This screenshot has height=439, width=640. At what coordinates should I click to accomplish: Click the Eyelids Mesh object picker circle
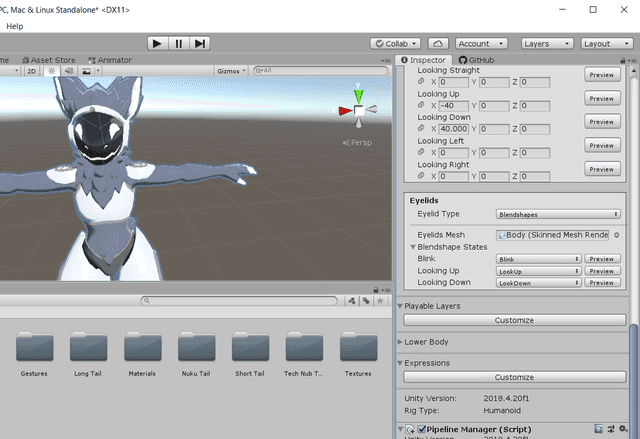[x=617, y=235]
